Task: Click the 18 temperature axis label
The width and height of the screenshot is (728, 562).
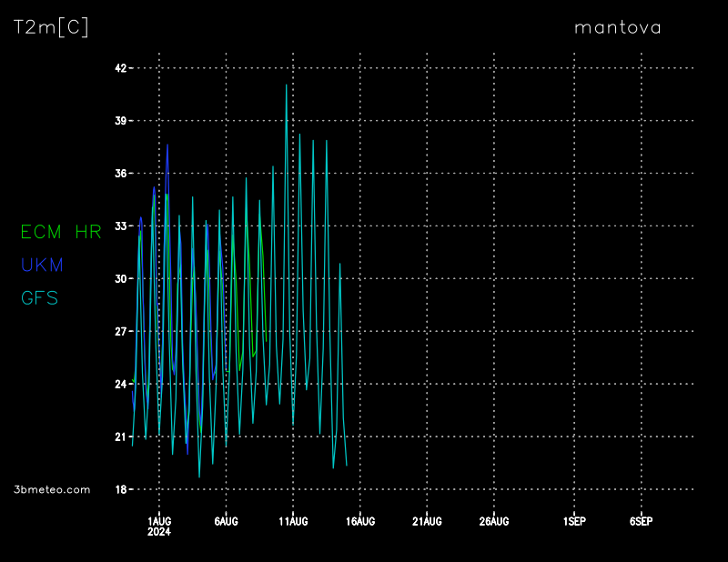Action: (121, 489)
